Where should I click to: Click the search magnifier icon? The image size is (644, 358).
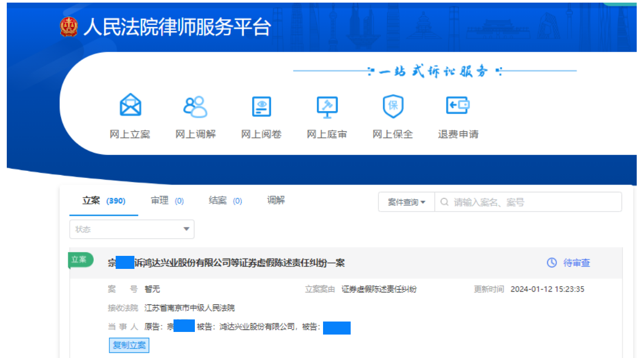pyautogui.click(x=444, y=202)
